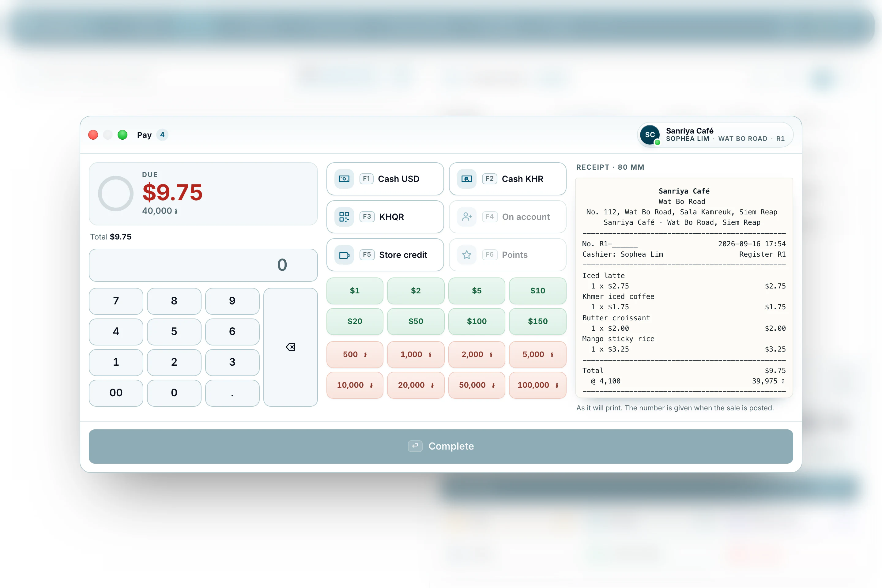Open the SC cashier avatar
This screenshot has width=882, height=588.
(x=650, y=135)
